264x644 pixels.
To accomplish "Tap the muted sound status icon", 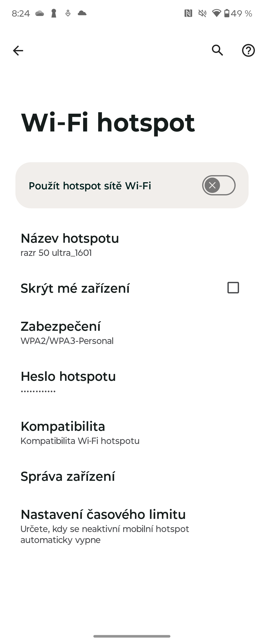I will (x=202, y=13).
